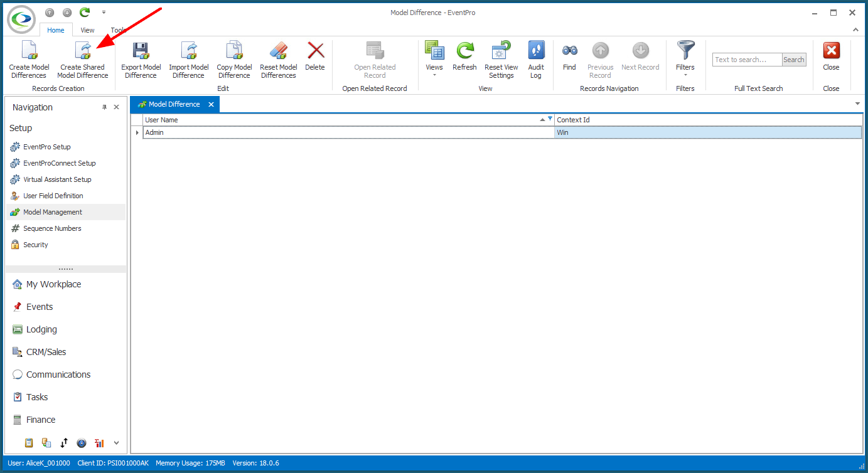Open EventProConnect Setup item
The image size is (868, 473).
tap(60, 163)
